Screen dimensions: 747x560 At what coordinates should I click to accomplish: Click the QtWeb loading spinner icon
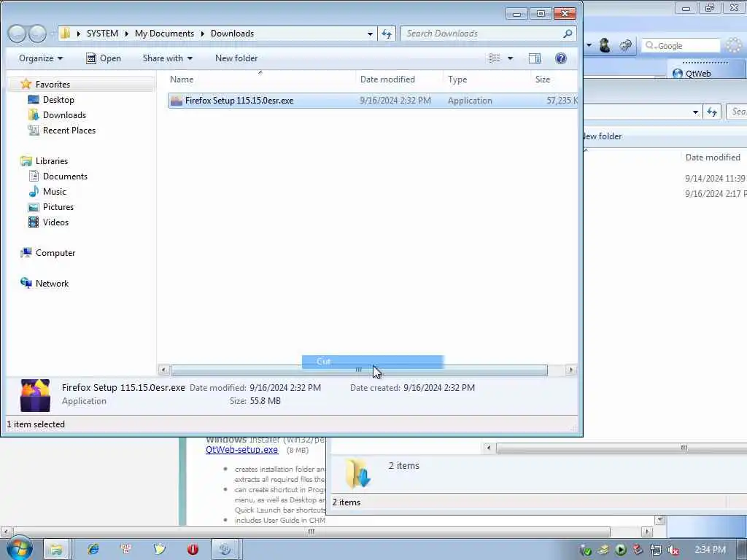coord(734,45)
